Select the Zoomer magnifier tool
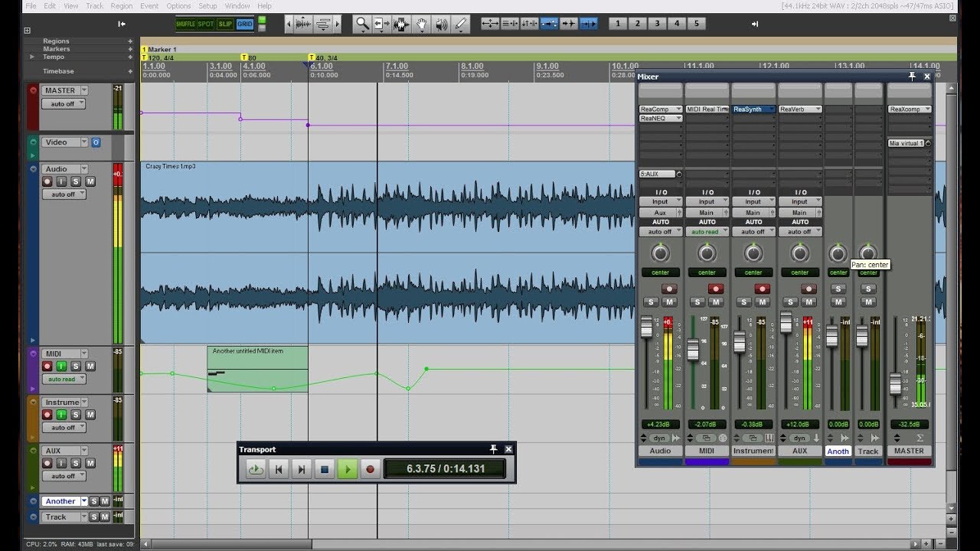 [362, 24]
